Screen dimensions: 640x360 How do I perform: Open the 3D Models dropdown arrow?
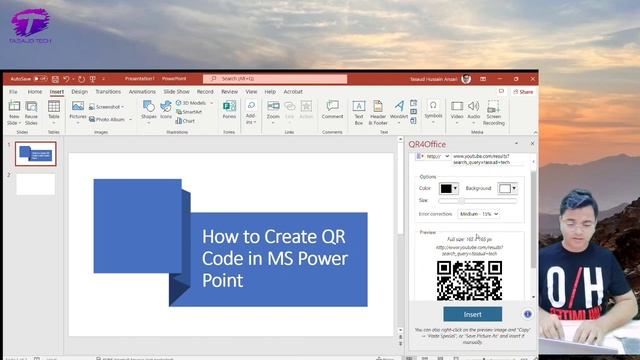[212, 103]
